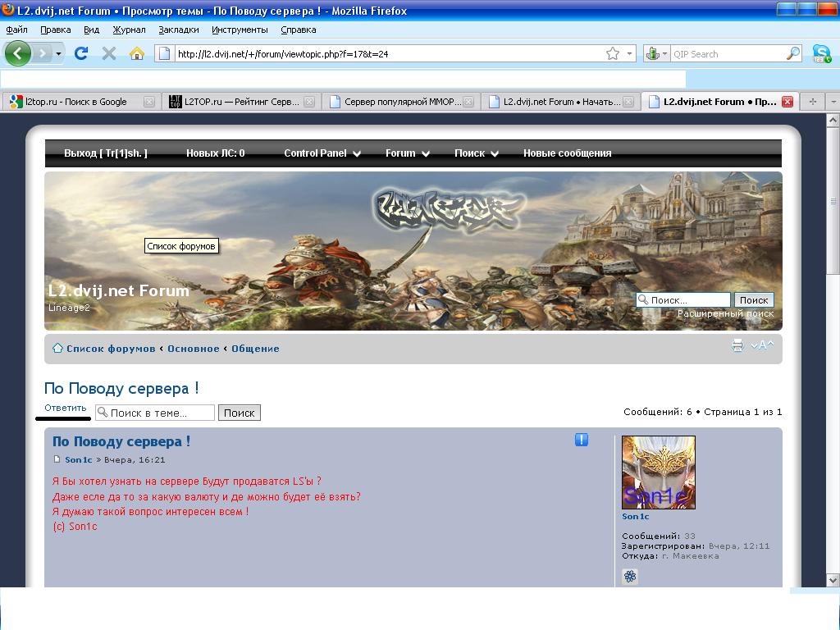Switch to L2TOP.ru Рейтинг Серв tab
Screen dimensions: 840x630
coord(235,102)
